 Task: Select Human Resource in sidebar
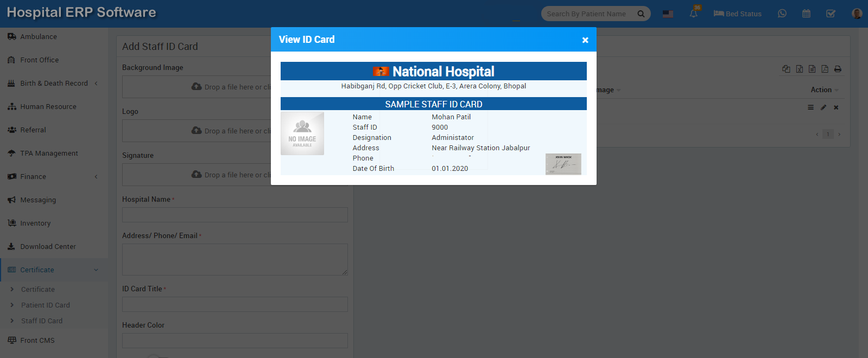pyautogui.click(x=48, y=107)
